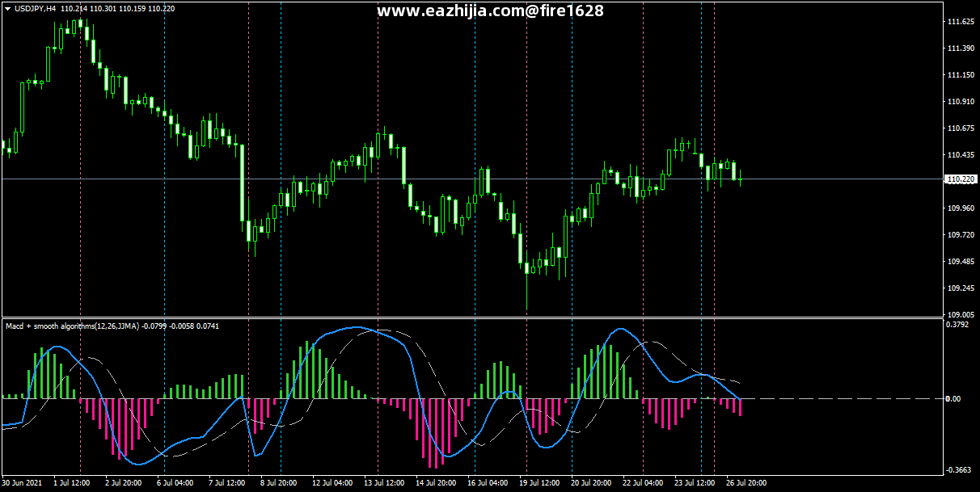Click the 111.150 price scale value
The image size is (980, 492).
959,75
